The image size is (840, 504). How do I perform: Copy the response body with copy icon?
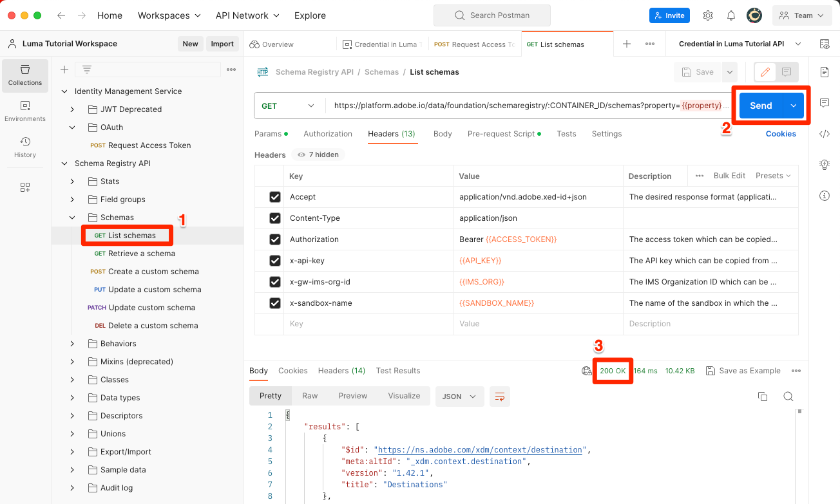pos(763,397)
